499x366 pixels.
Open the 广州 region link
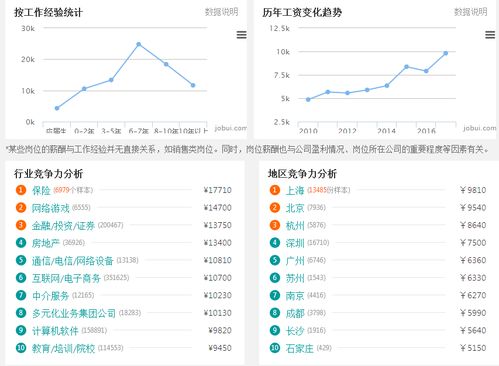click(x=295, y=261)
